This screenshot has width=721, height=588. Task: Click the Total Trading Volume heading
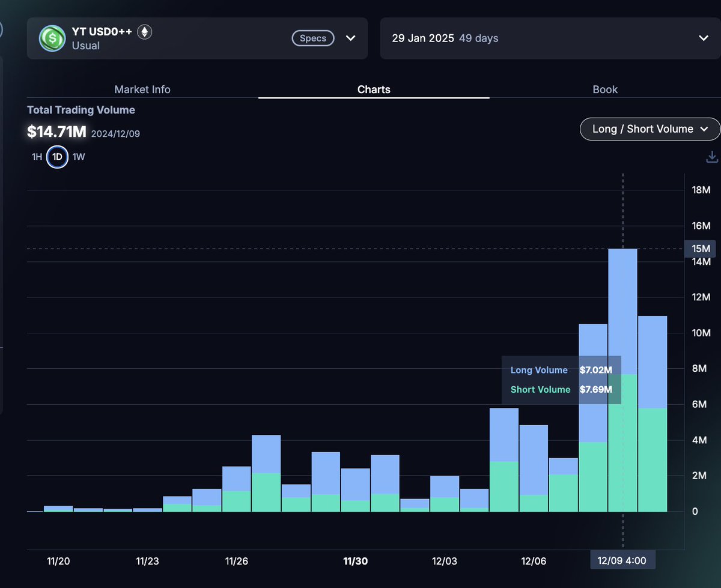[x=81, y=110]
